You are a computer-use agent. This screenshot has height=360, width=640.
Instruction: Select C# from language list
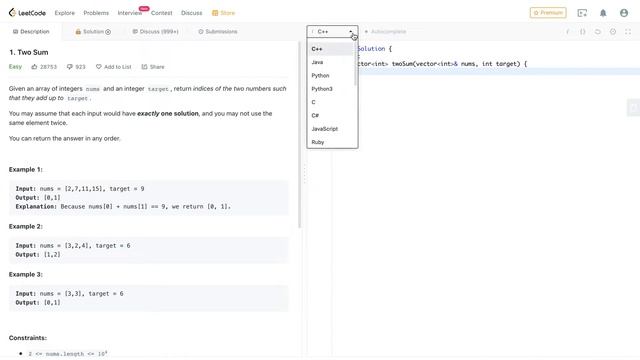tap(330, 116)
